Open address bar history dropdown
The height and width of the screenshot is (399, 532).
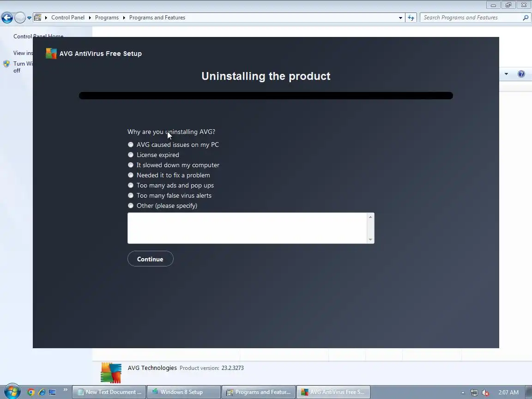click(x=400, y=18)
